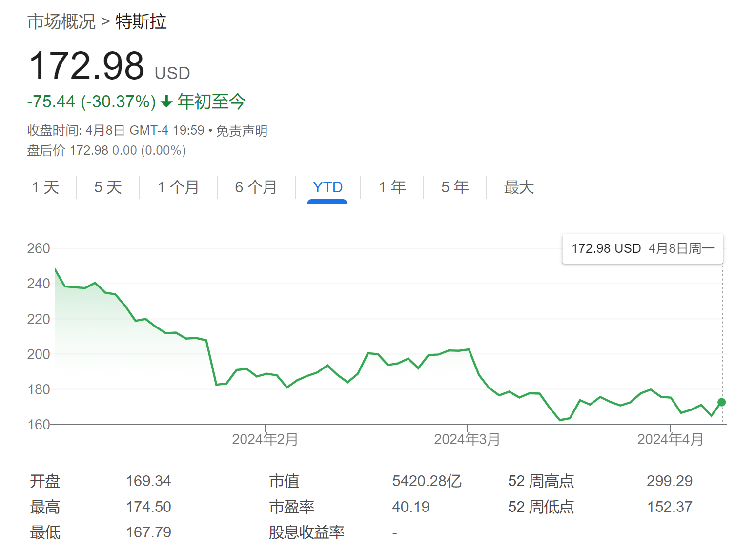Screen dimensions: 756x552
Task: Switch to the 5 天 range tab
Action: tap(108, 187)
